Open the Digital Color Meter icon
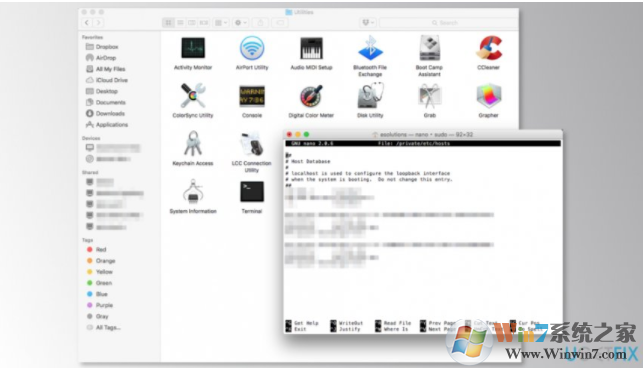643x368 pixels. click(311, 96)
